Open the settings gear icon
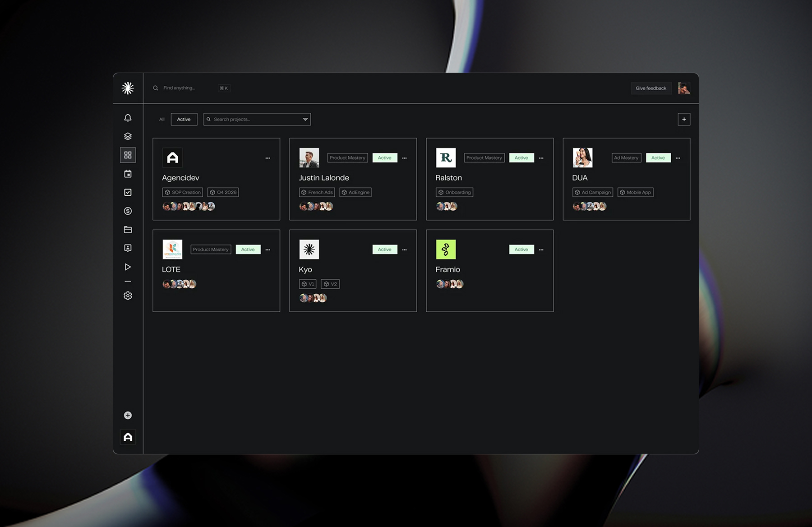This screenshot has width=812, height=527. (x=128, y=296)
